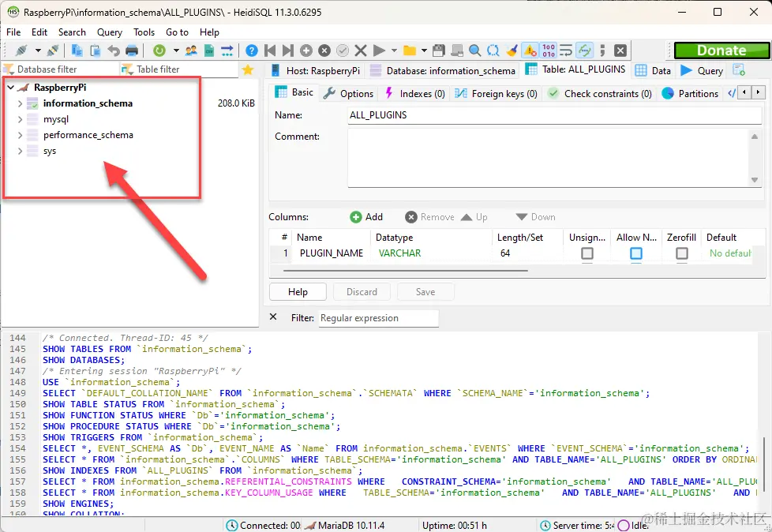Open the Options tab

point(349,93)
